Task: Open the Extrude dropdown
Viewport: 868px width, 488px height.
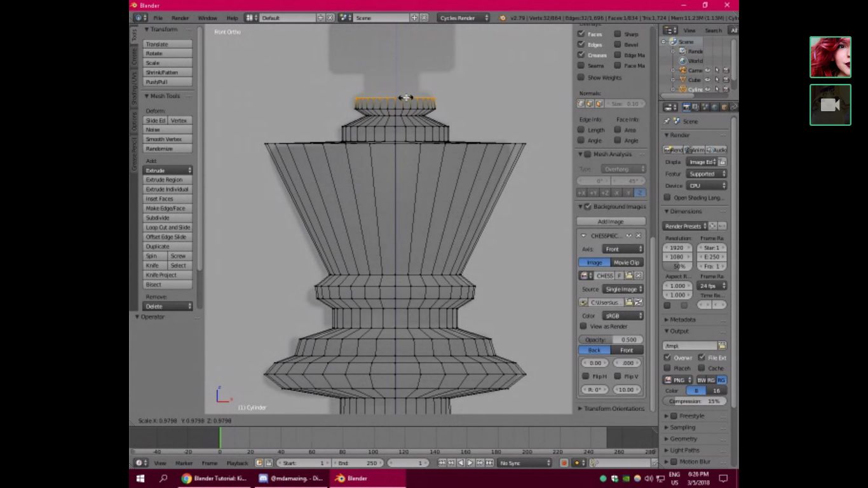Action: [x=168, y=170]
